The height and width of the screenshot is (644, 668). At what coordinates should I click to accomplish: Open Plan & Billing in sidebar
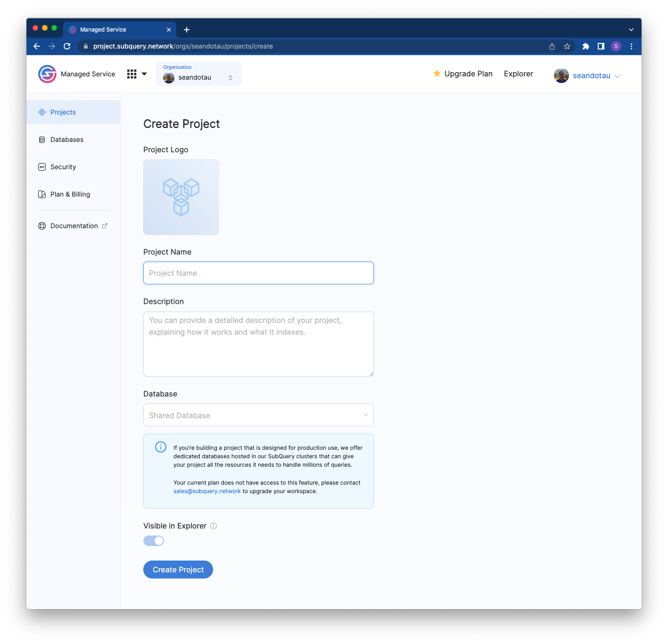[x=70, y=194]
